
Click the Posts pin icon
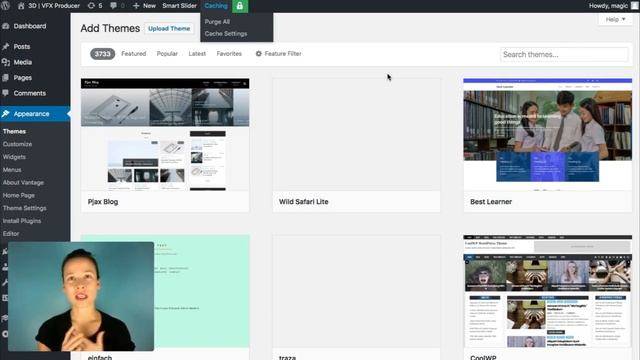pos(5,47)
